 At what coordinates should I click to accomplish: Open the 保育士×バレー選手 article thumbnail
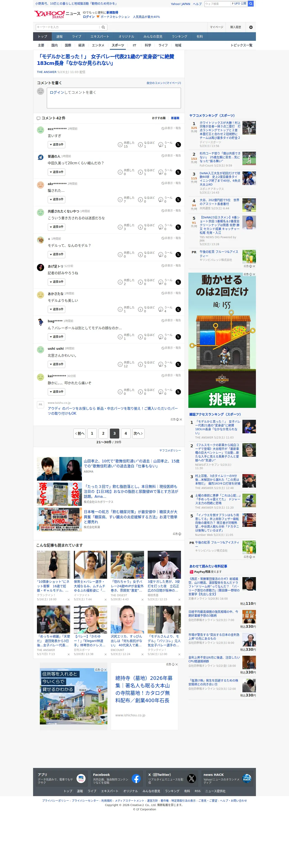click(90, 565)
